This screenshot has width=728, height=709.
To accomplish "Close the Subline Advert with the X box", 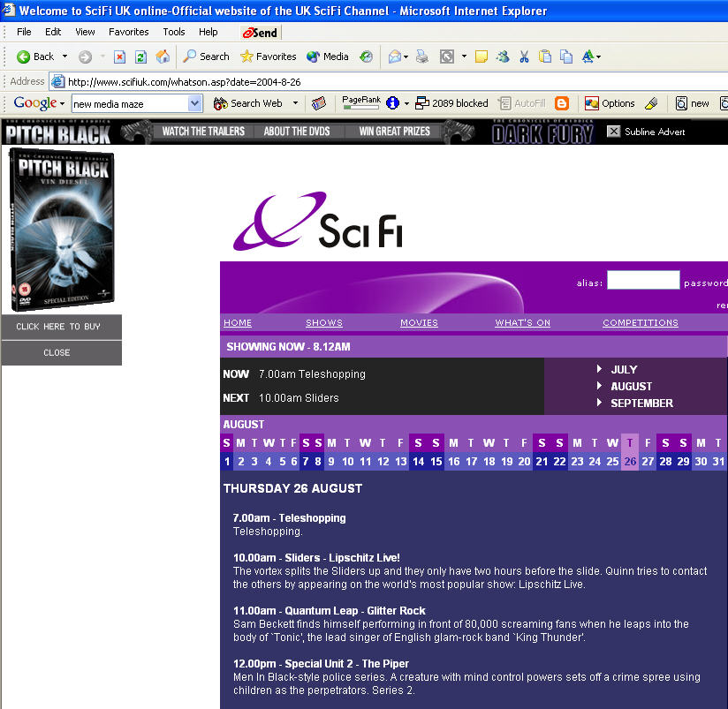I will pos(613,132).
